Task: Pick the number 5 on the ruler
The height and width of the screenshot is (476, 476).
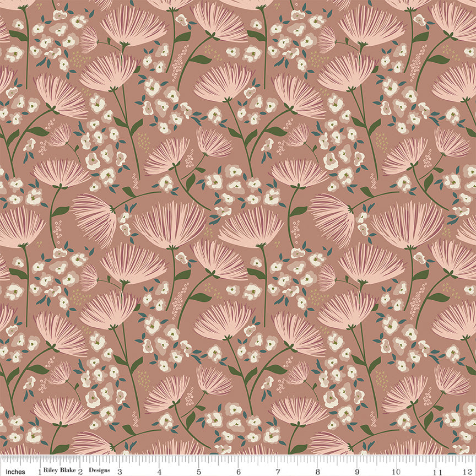Action: tap(199, 472)
